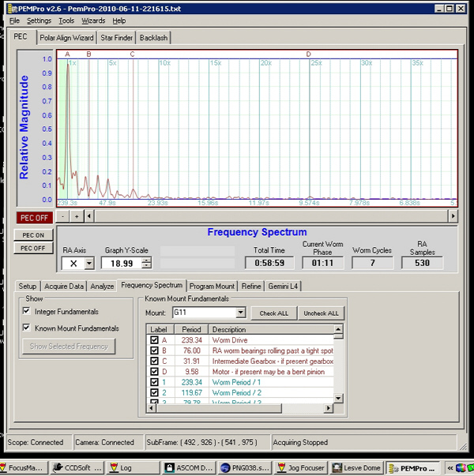474x476 pixels.
Task: Click graph scrollbar right arrow
Action: click(x=453, y=216)
